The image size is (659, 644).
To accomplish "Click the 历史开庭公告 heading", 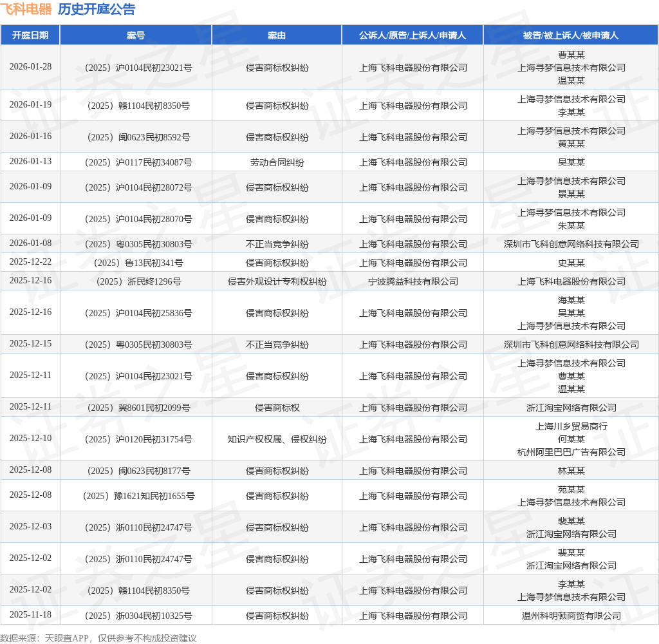I will tap(97, 9).
